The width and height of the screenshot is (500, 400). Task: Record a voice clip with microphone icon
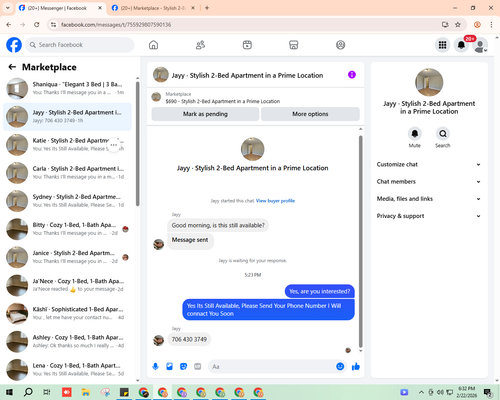click(x=155, y=367)
